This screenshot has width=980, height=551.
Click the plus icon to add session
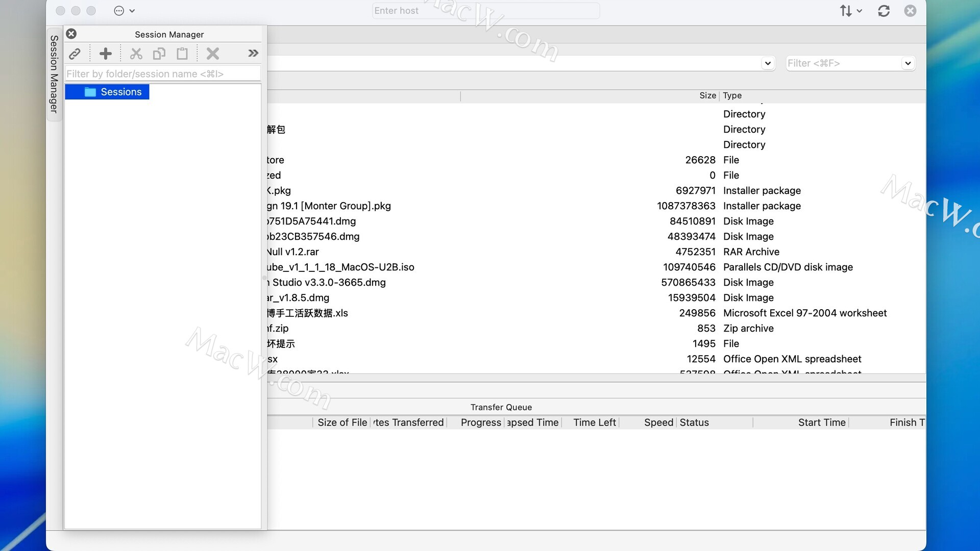tap(106, 54)
